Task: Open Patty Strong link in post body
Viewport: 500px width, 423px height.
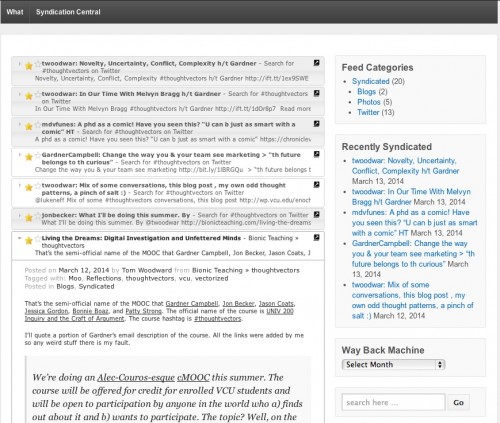Action: pyautogui.click(x=143, y=311)
